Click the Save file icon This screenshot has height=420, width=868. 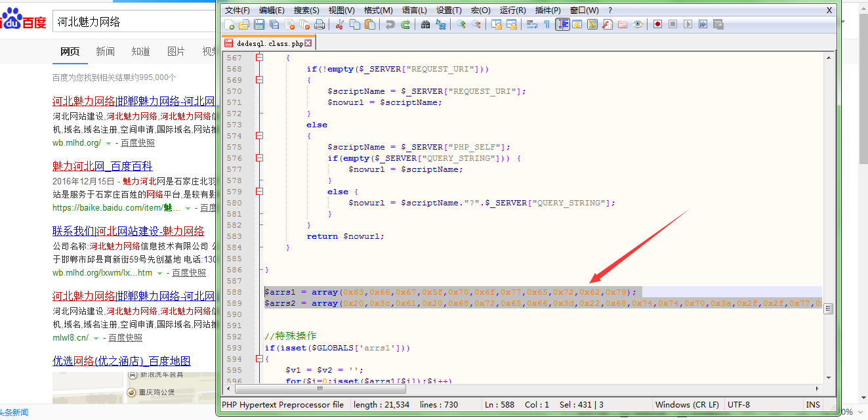[x=259, y=25]
